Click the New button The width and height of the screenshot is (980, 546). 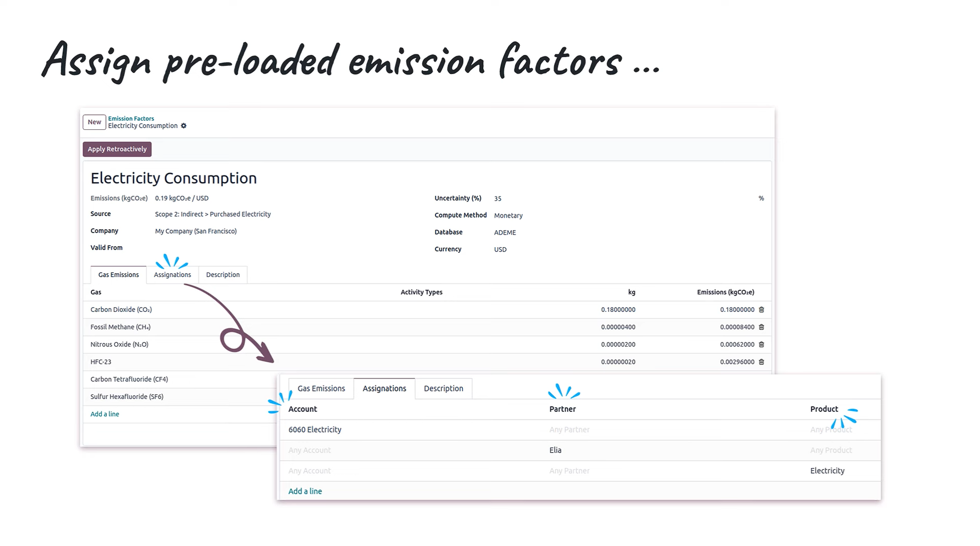pyautogui.click(x=94, y=122)
